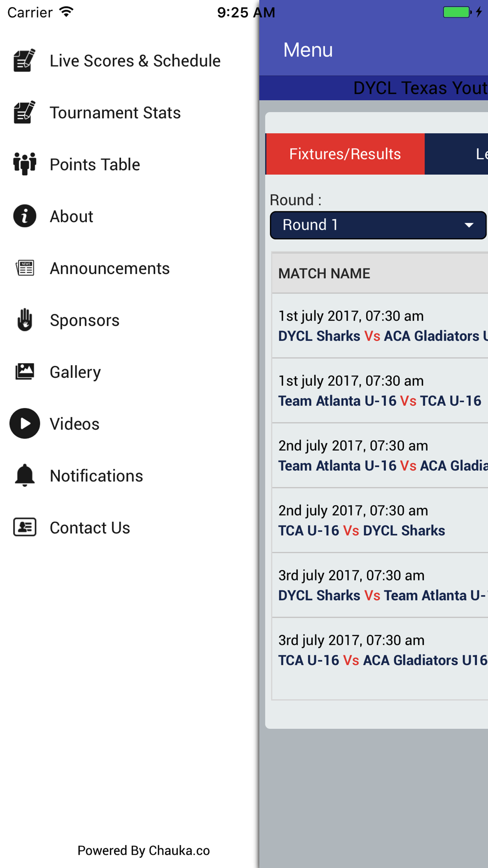Expand the Round 1 dropdown

pos(378,225)
